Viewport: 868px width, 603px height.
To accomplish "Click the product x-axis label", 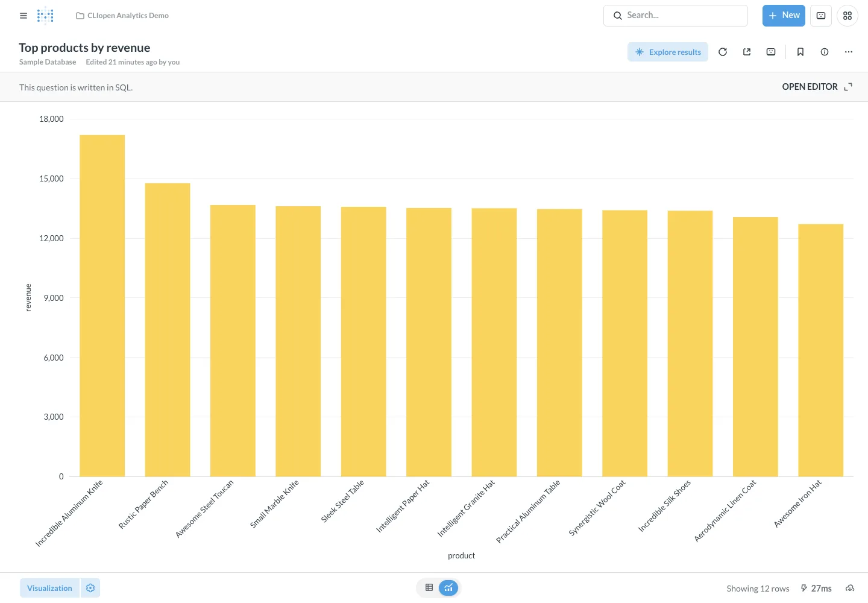I will coord(461,555).
